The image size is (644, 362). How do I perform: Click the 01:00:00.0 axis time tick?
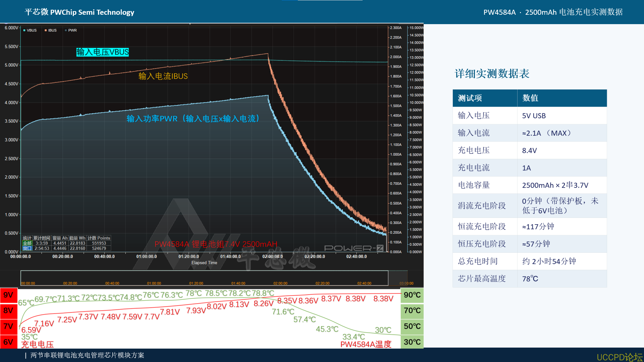[147, 256]
